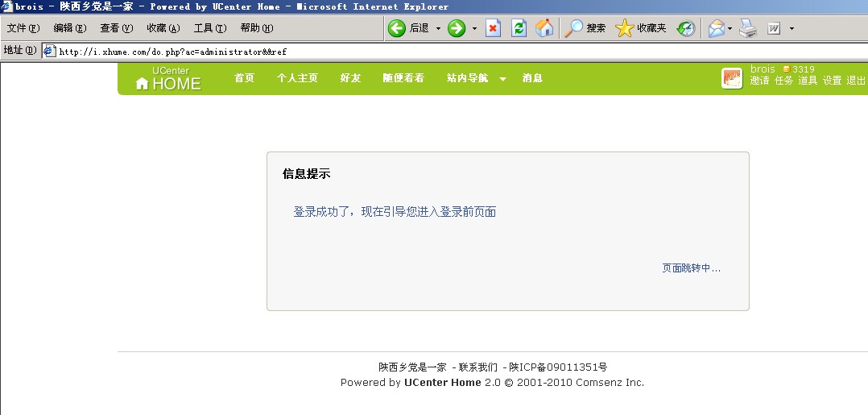
Task: Refresh the page with the refresh icon
Action: coord(519,28)
